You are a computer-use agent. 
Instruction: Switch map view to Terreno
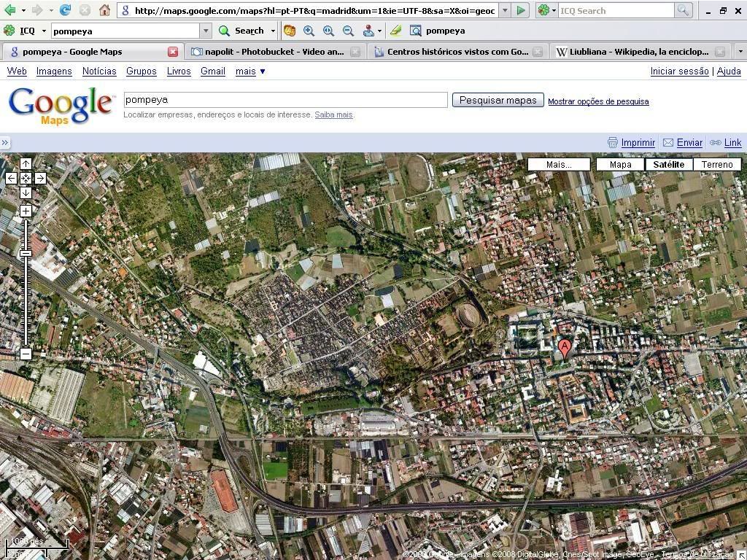pyautogui.click(x=716, y=165)
